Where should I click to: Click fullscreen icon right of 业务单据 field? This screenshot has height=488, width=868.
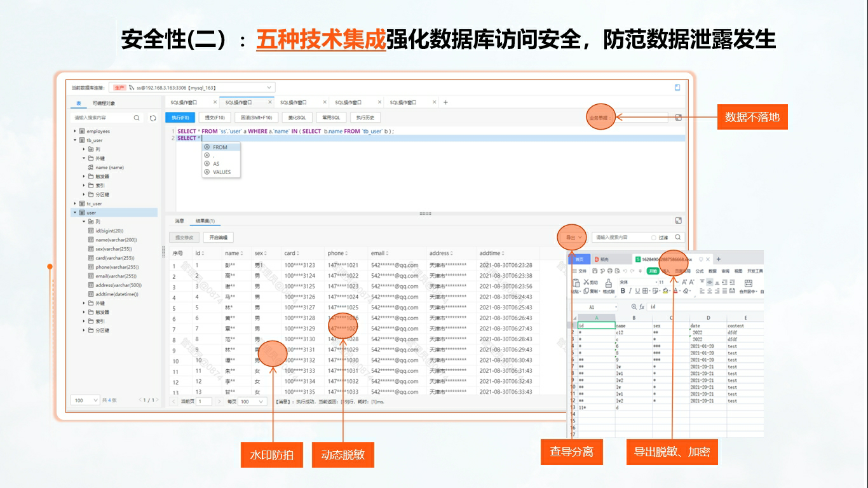pos(678,118)
